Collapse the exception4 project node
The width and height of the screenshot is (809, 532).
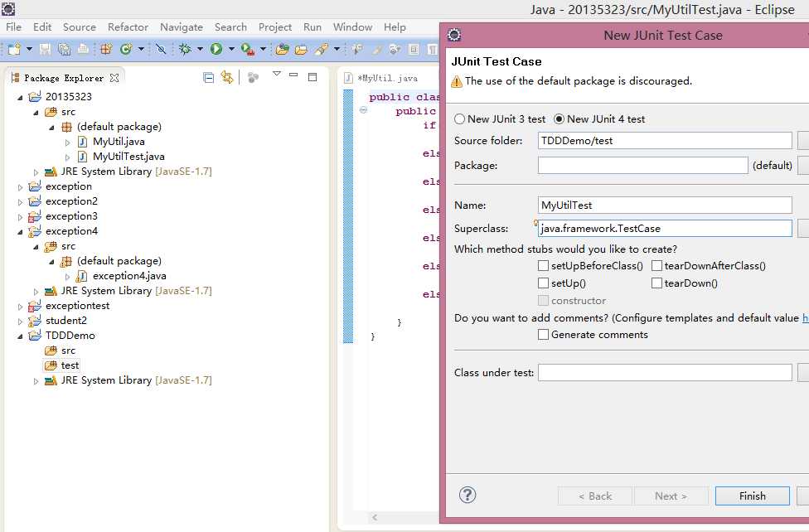pos(20,232)
